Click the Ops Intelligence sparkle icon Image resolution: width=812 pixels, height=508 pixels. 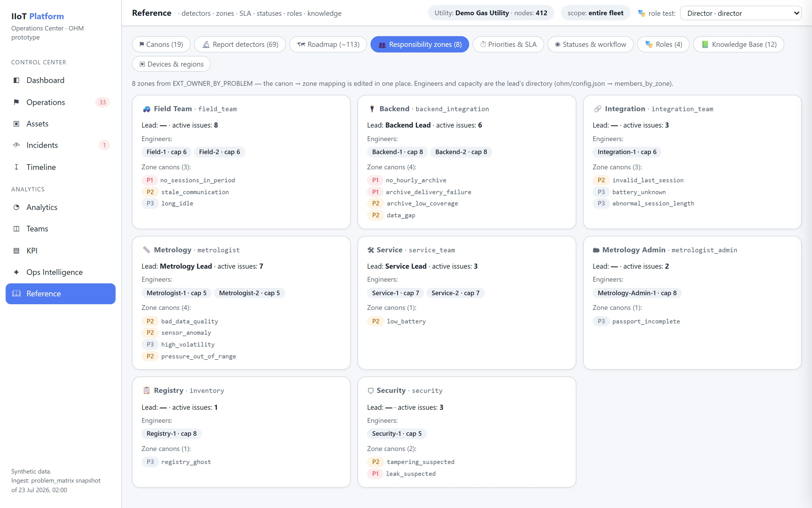16,272
